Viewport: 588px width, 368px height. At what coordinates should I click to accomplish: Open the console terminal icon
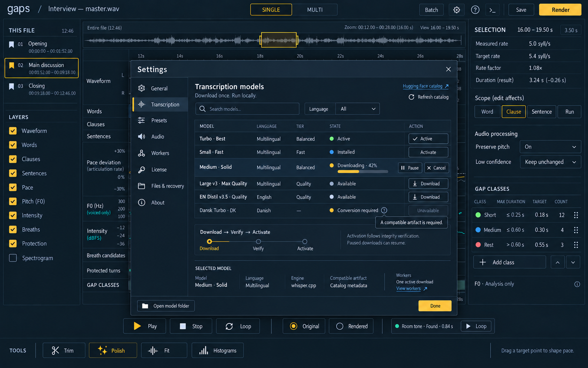pyautogui.click(x=492, y=10)
